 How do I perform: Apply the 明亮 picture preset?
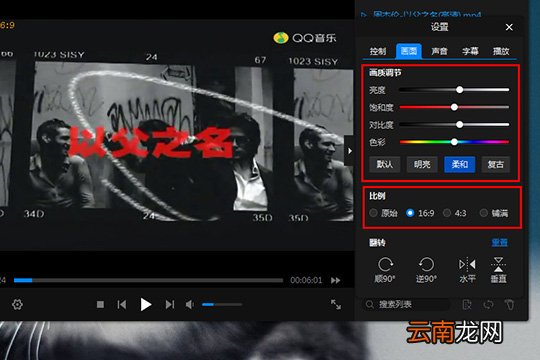422,164
